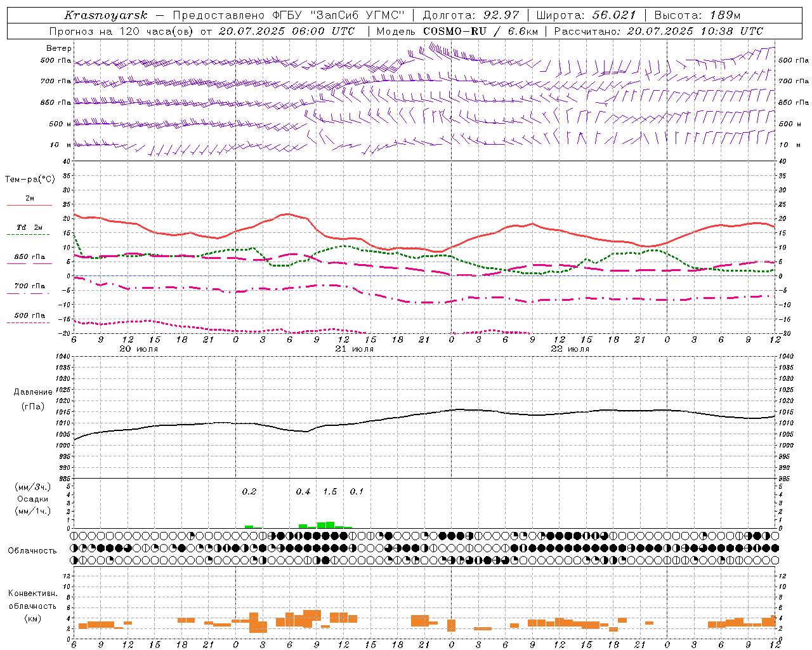This screenshot has height=650, width=812.
Task: Click the Долгота: 92.97 value
Action: coord(471,15)
